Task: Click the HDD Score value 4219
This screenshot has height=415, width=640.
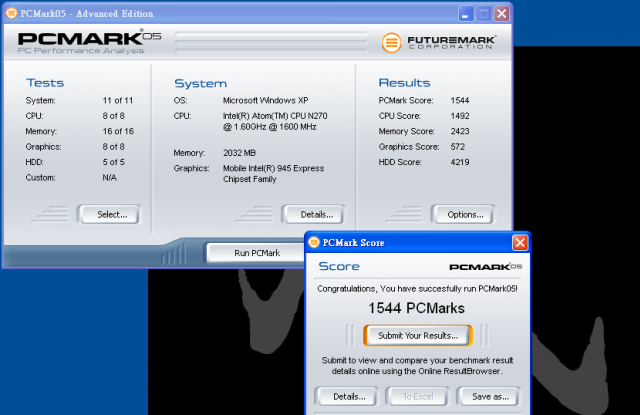Action: [460, 162]
